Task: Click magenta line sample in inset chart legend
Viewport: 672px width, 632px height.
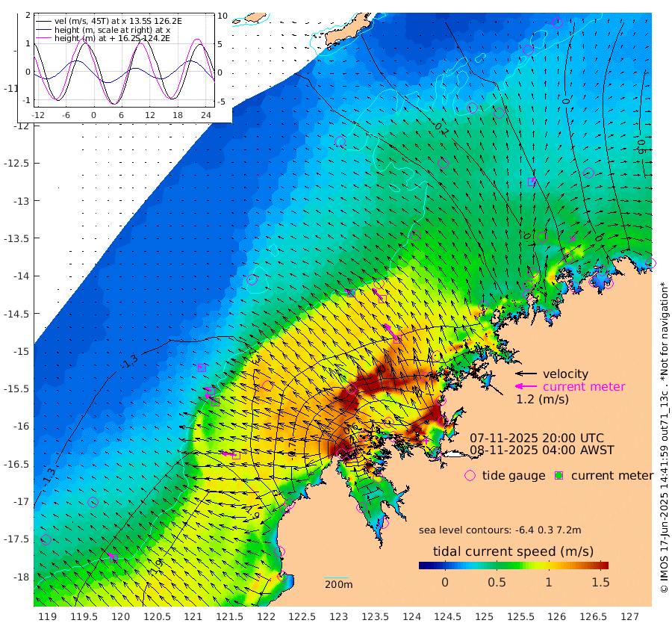Action: (x=43, y=39)
